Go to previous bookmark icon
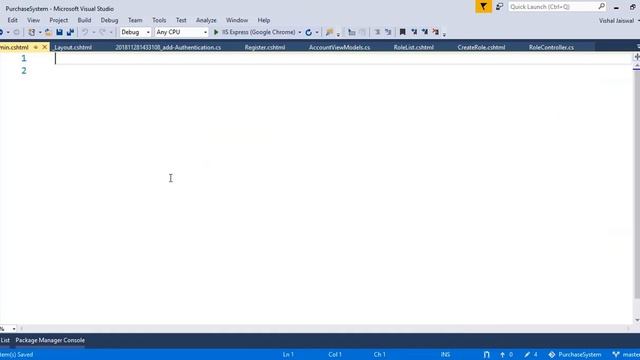This screenshot has width=640, height=360. (414, 32)
